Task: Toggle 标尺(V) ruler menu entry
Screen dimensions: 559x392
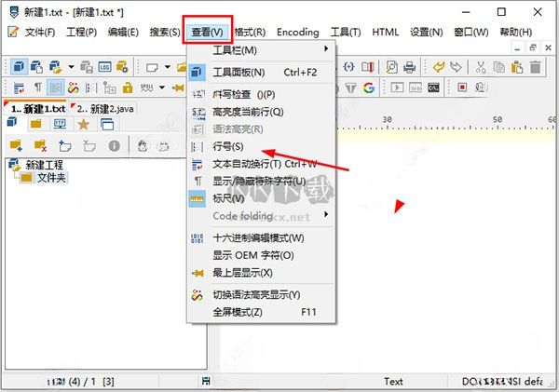Action: pyautogui.click(x=261, y=198)
